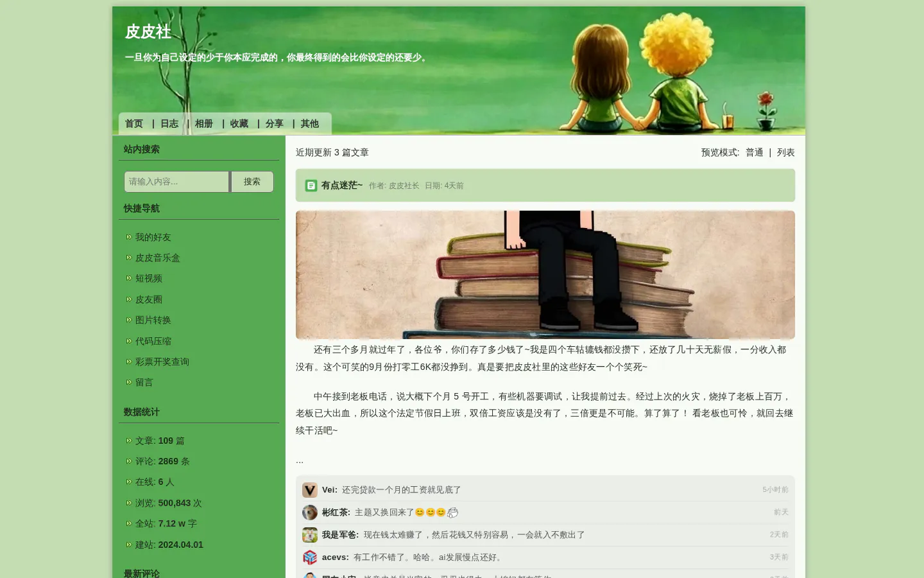
Task: Click commenter name acevs
Action: point(336,557)
